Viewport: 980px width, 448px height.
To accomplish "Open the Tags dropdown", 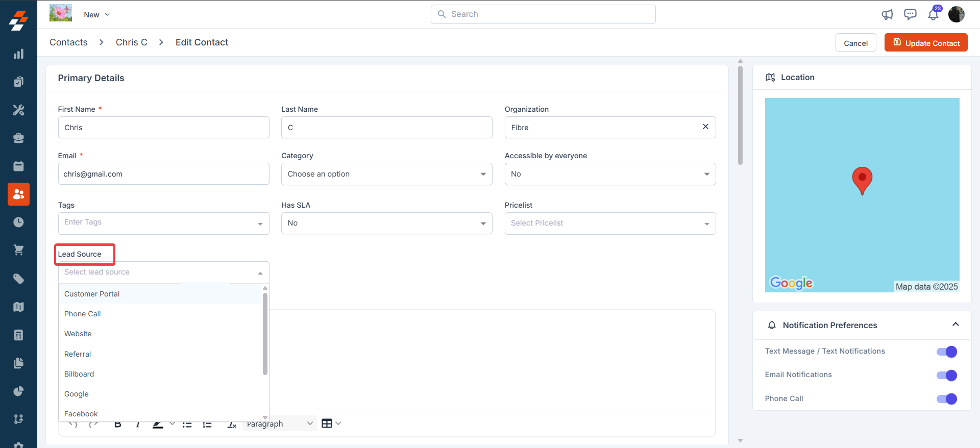I will click(163, 223).
